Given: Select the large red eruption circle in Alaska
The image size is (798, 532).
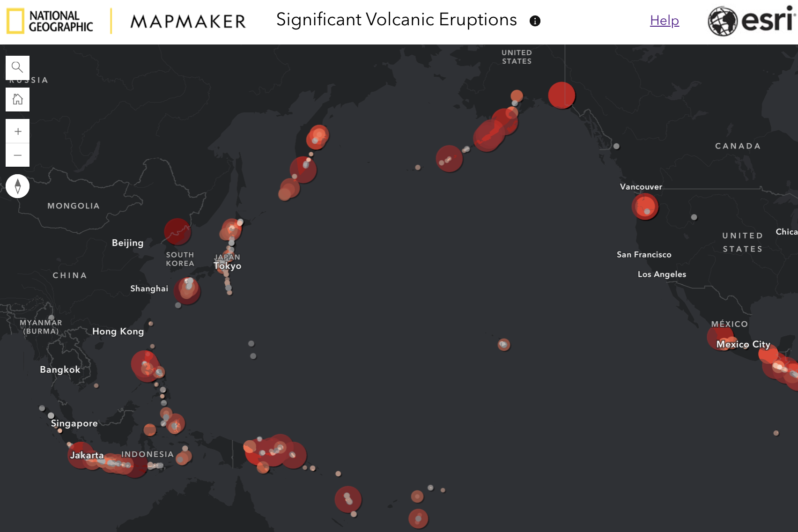Looking at the screenshot, I should [561, 95].
